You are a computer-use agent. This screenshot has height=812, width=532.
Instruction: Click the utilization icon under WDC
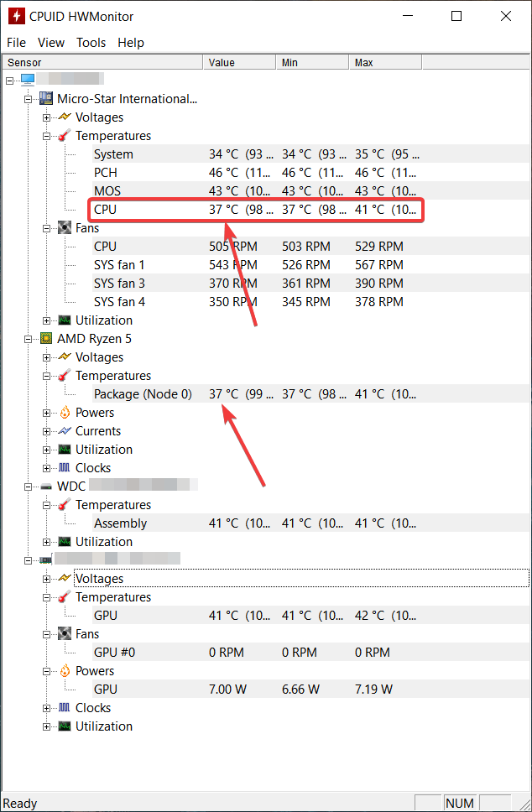pyautogui.click(x=65, y=542)
